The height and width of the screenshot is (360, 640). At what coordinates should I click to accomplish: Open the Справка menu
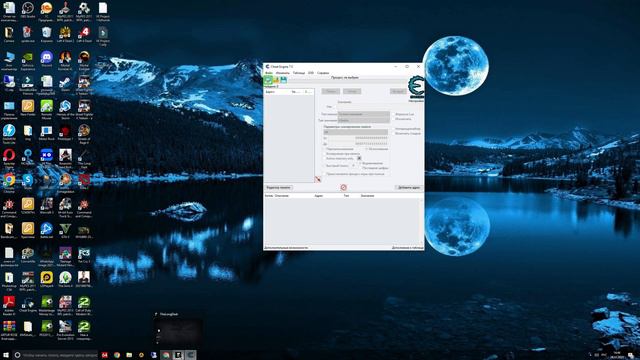323,73
